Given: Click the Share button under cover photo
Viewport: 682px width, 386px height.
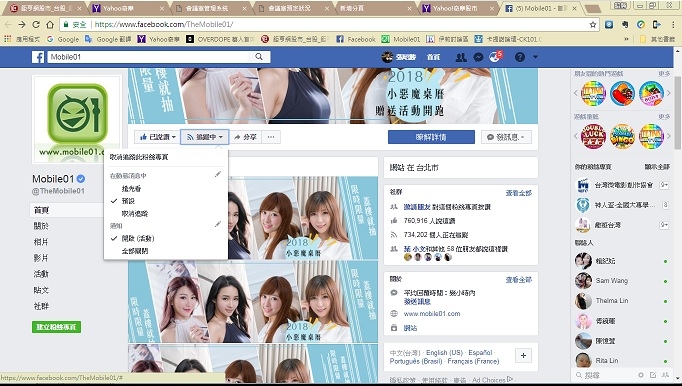Looking at the screenshot, I should 245,137.
